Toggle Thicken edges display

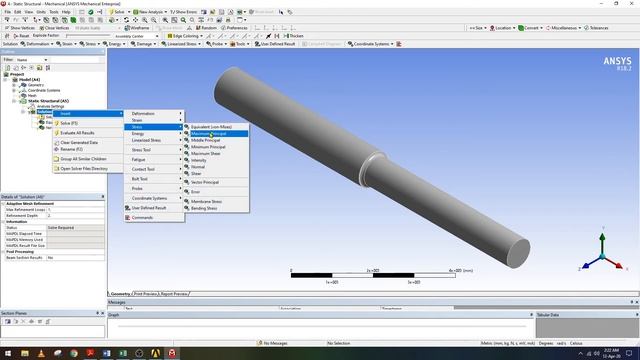(x=293, y=36)
